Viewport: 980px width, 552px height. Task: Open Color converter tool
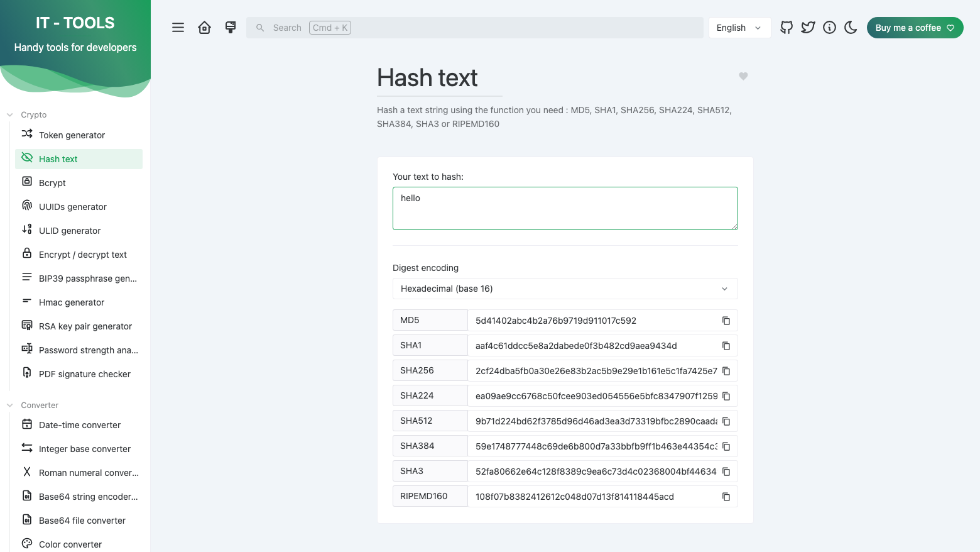(x=79, y=544)
